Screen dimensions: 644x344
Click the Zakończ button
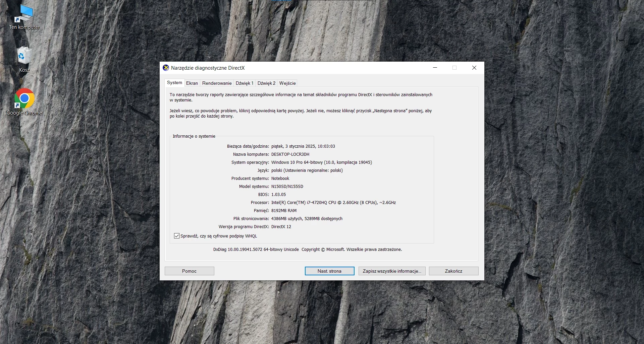click(x=453, y=271)
